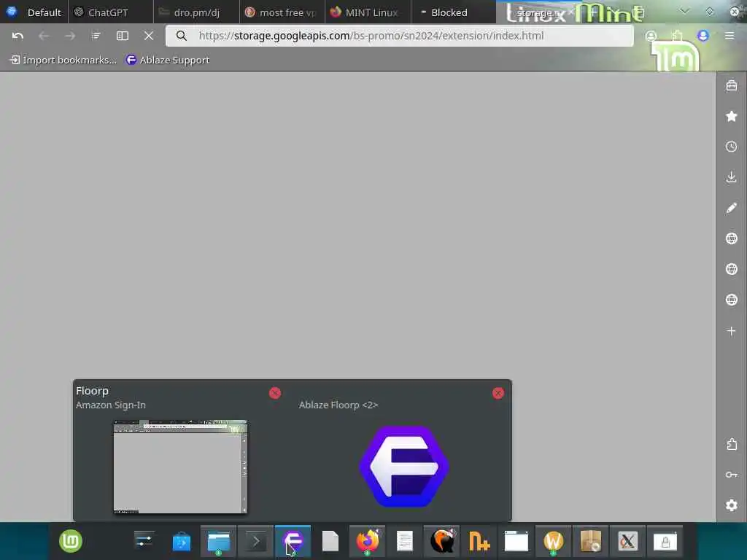
Task: Switch to the dro.pm/dj tab
Action: tap(196, 12)
